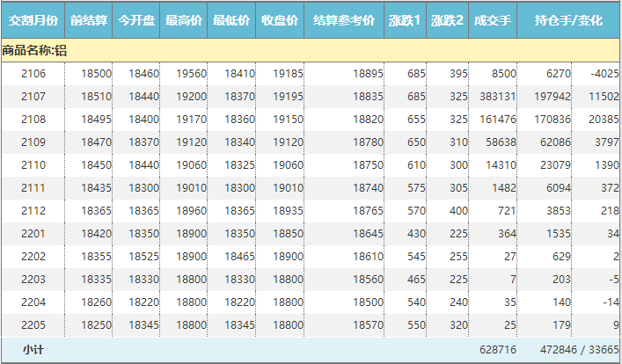Image resolution: width=622 pixels, height=364 pixels.
Task: Click the 商品名称:铝 group row
Action: 35,50
